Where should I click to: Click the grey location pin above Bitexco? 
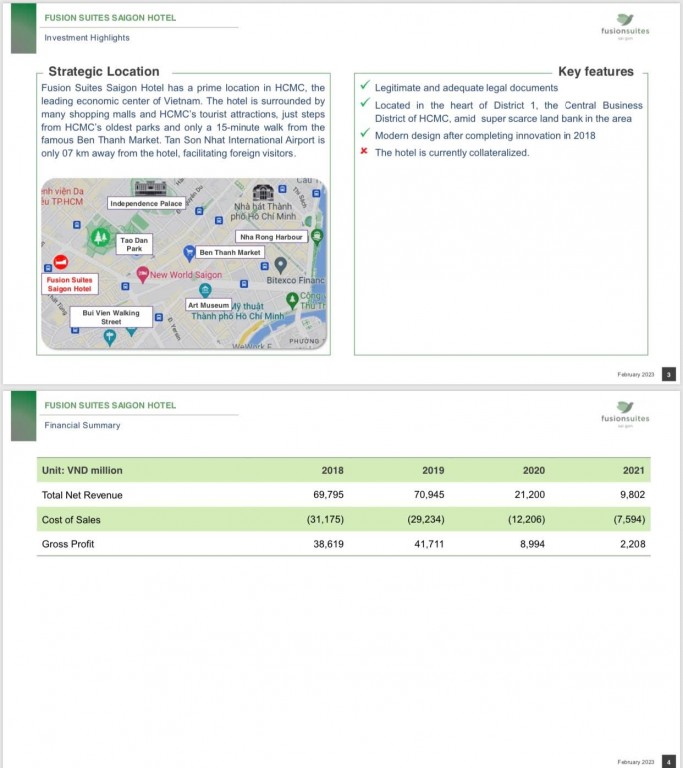(x=280, y=265)
